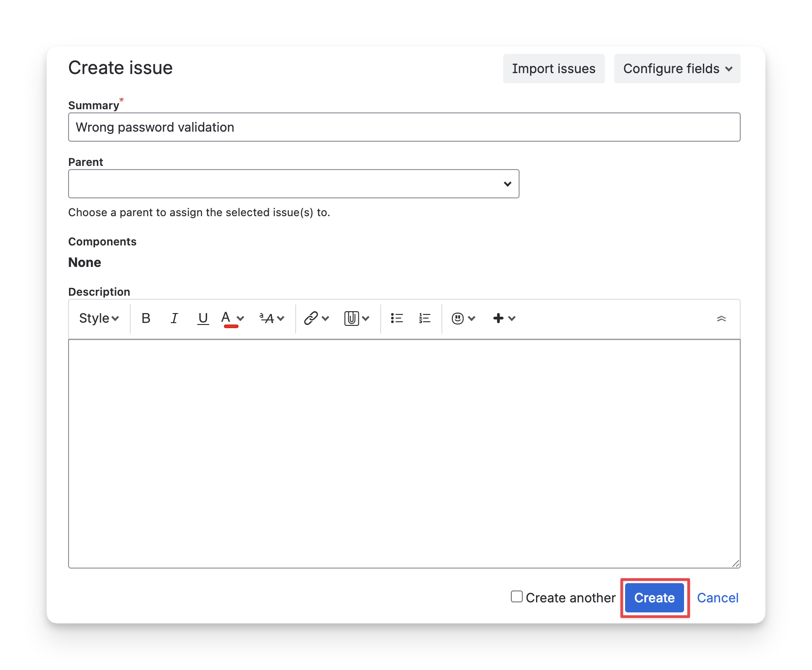This screenshot has width=812, height=670.
Task: Open the emoji smiley picker
Action: tap(458, 319)
